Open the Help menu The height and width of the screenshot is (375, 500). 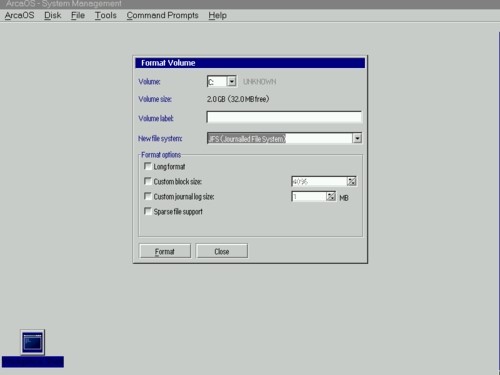pyautogui.click(x=218, y=15)
